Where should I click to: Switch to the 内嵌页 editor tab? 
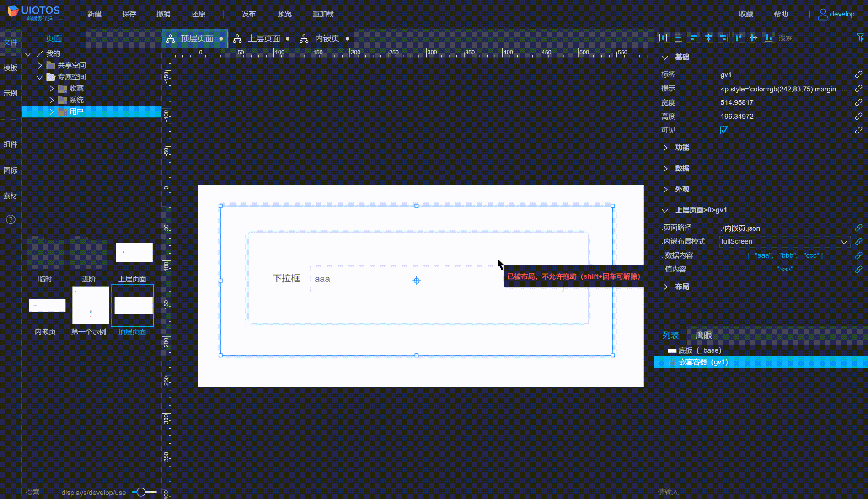coord(325,39)
